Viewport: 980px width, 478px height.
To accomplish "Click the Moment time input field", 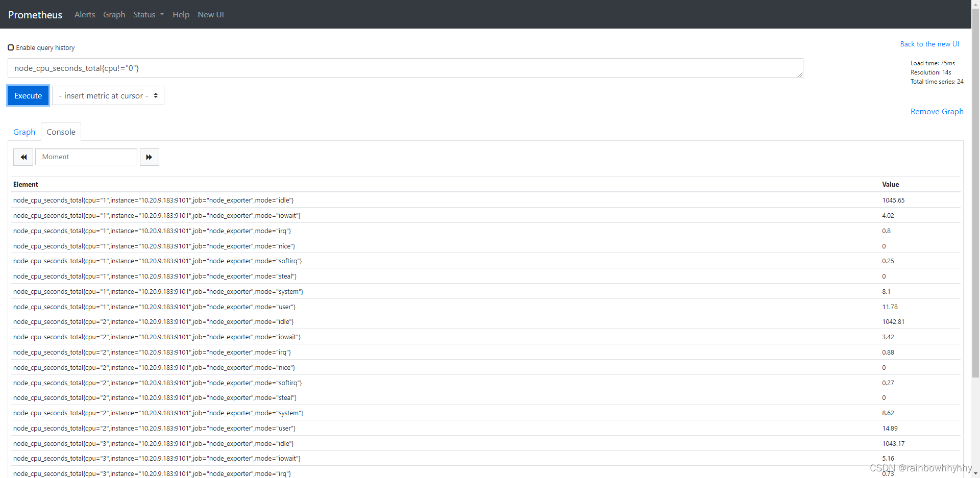I will pyautogui.click(x=86, y=157).
